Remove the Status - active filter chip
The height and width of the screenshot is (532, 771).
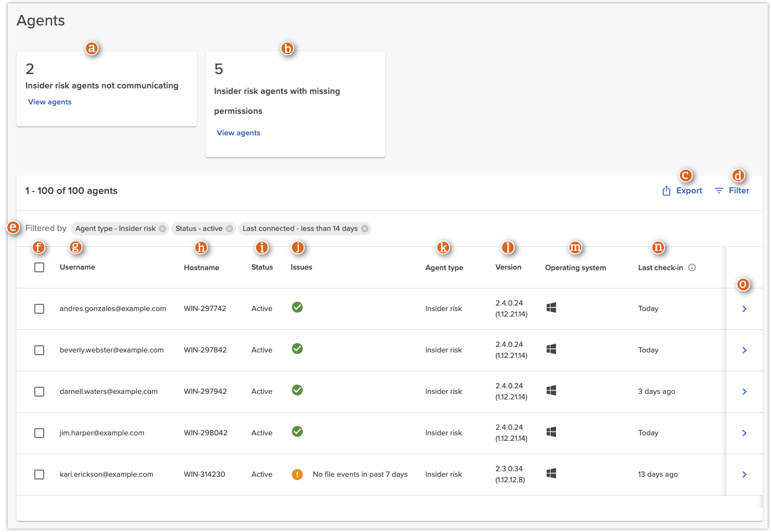(x=229, y=229)
